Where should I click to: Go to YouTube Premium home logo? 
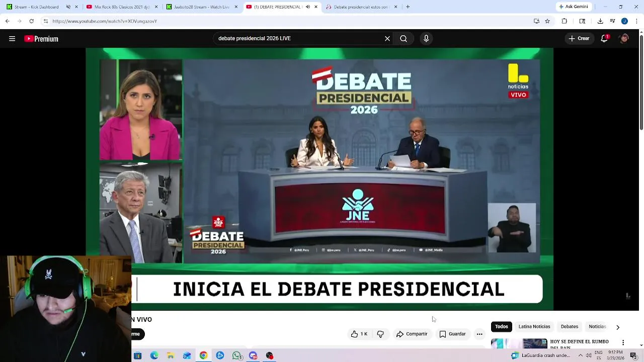click(x=41, y=39)
